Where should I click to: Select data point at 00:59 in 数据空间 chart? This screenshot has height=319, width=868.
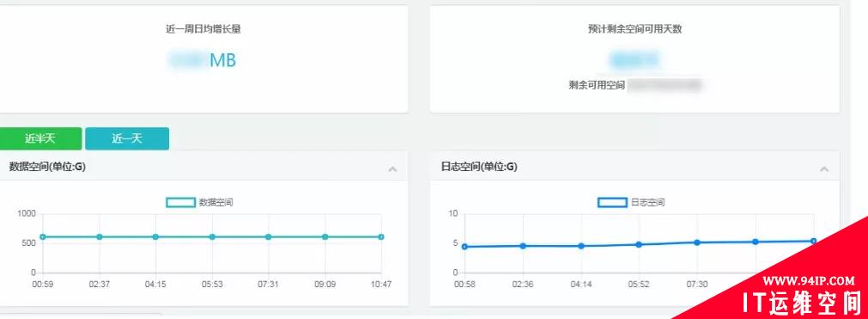43,237
